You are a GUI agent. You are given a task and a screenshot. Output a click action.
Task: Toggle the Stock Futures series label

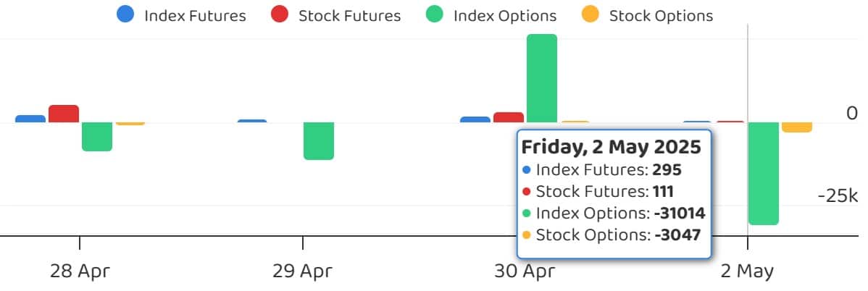[x=349, y=15]
